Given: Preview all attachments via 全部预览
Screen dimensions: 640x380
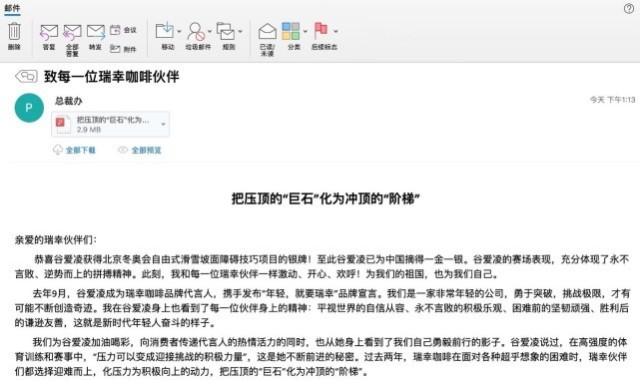Looking at the screenshot, I should click(140, 150).
